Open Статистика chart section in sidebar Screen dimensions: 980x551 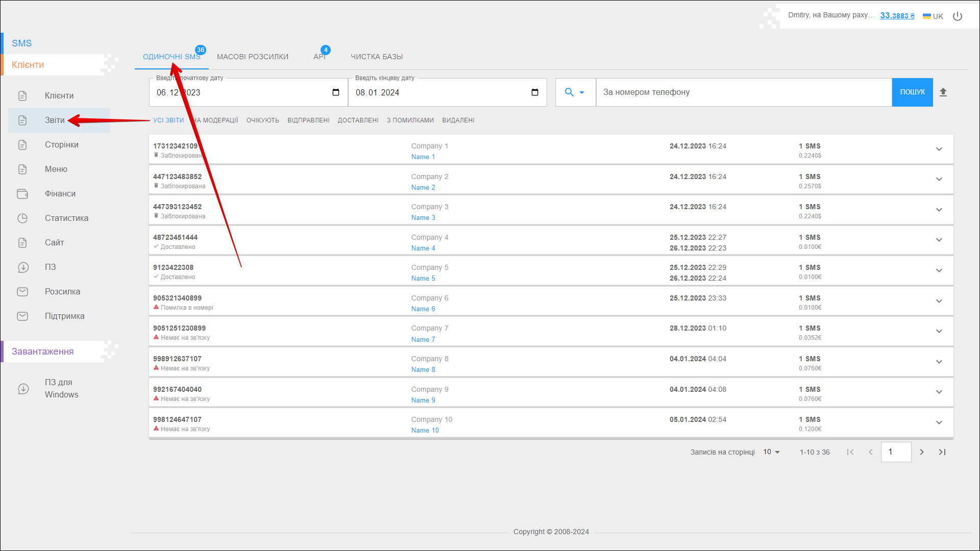pos(66,218)
